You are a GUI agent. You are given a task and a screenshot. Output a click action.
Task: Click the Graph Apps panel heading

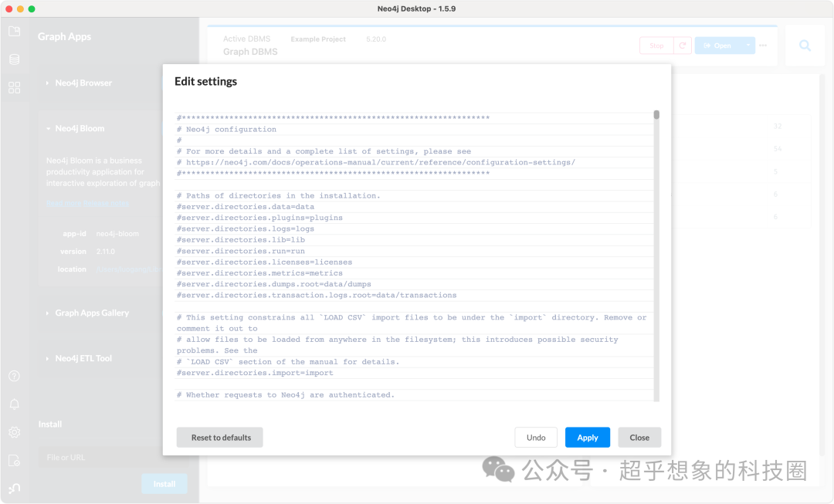pos(64,37)
